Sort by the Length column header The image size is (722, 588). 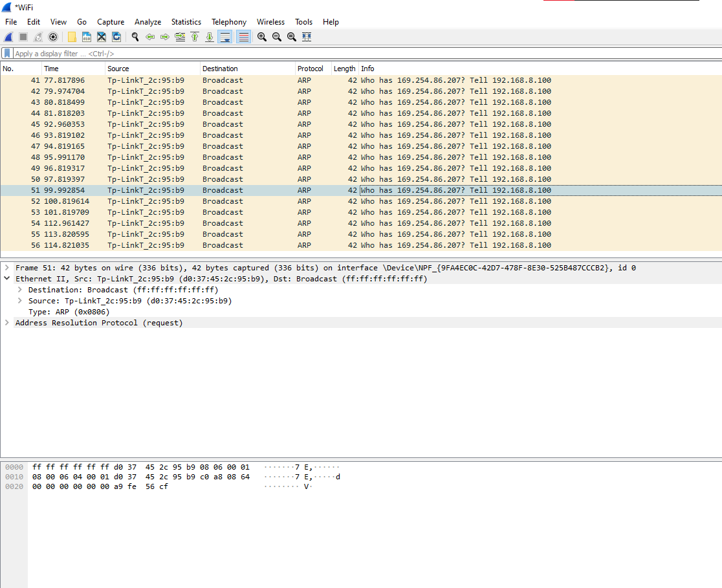pyautogui.click(x=345, y=69)
